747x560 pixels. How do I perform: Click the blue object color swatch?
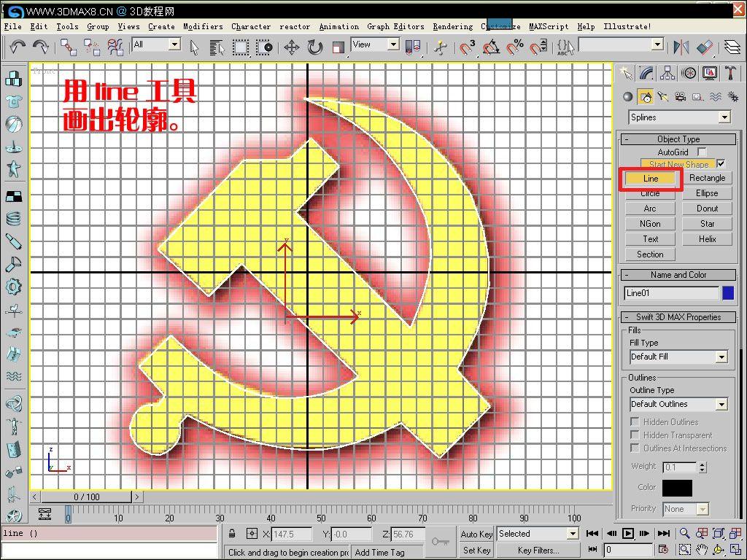pos(728,293)
